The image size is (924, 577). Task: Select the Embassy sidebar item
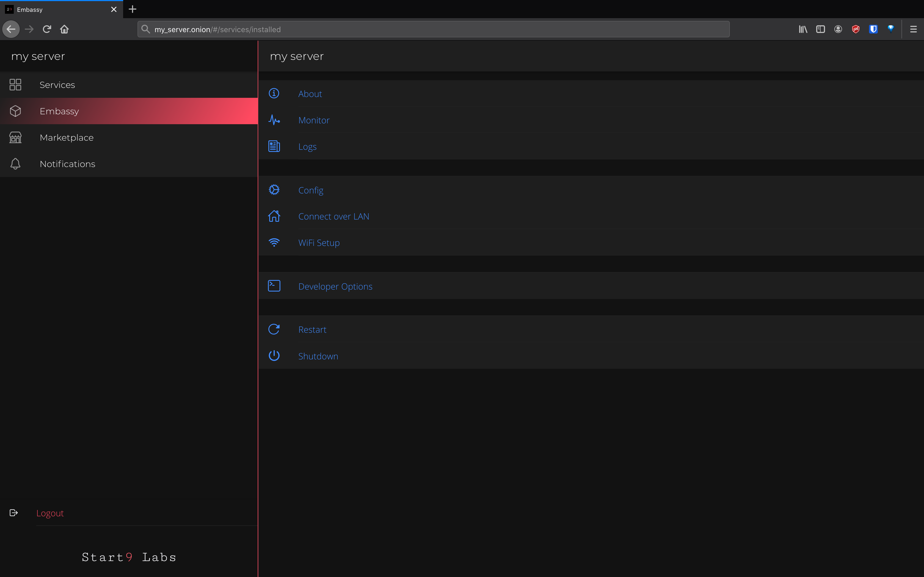pyautogui.click(x=59, y=111)
